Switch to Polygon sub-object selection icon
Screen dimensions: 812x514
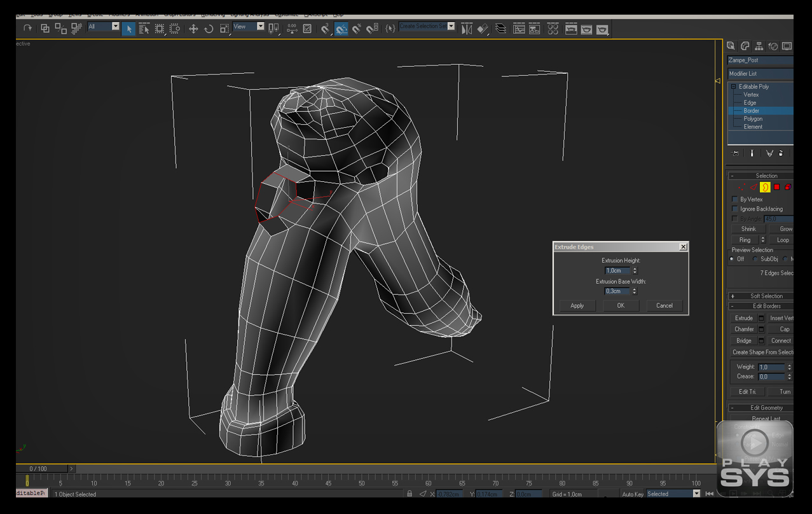776,187
